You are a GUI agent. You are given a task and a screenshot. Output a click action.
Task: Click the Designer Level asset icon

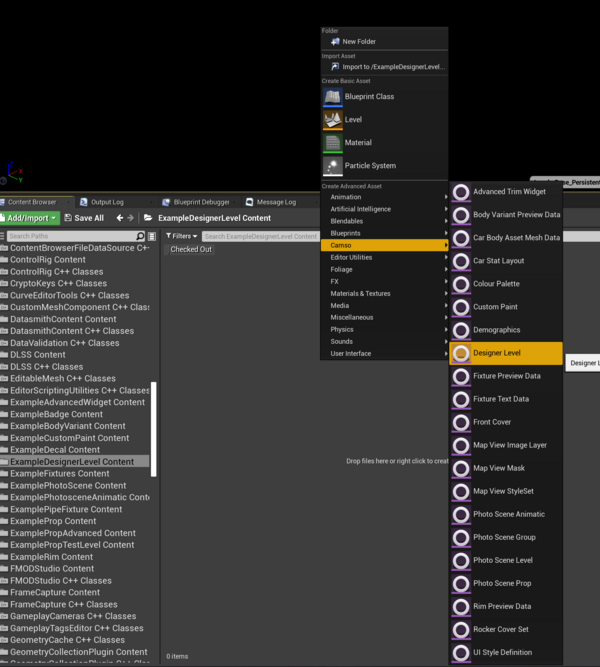point(461,353)
